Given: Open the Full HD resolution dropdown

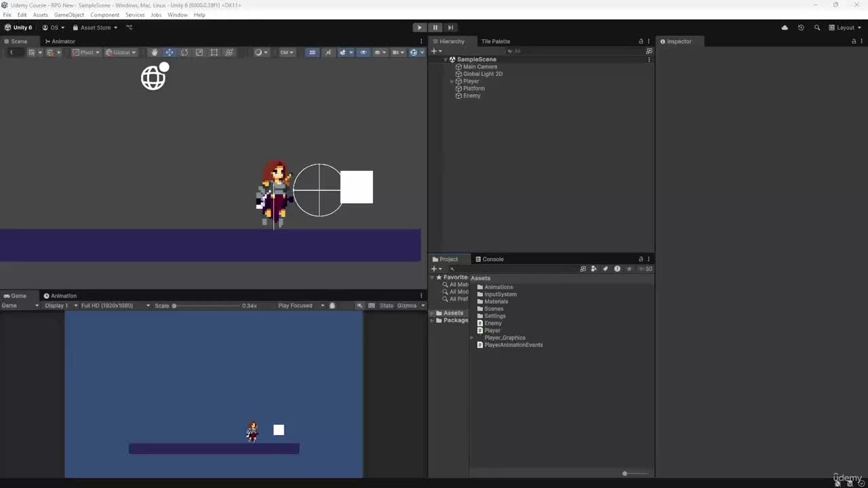Looking at the screenshot, I should [115, 306].
